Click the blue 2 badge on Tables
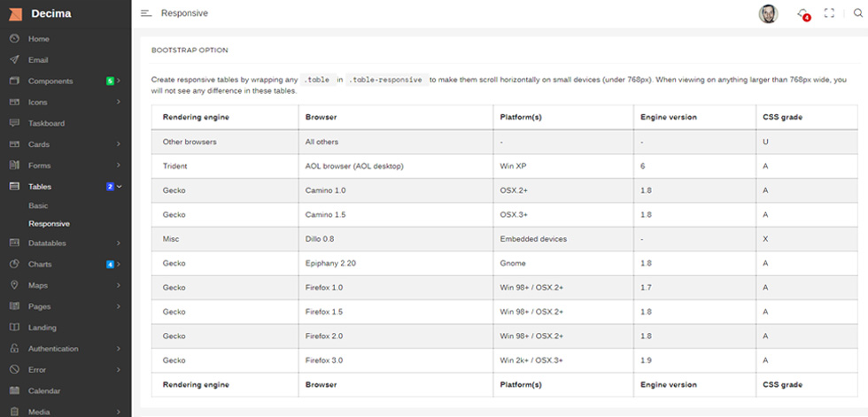Viewport: 868px width, 417px height. coord(110,187)
